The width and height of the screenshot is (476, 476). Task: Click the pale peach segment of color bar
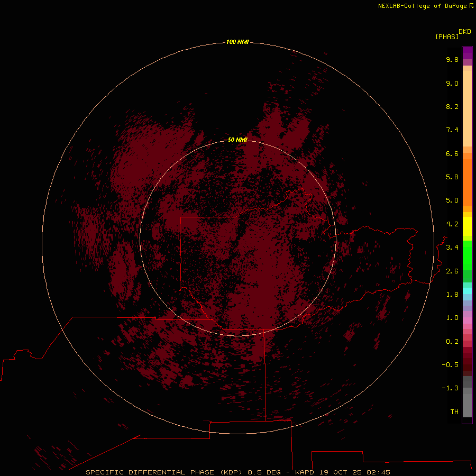click(x=467, y=108)
